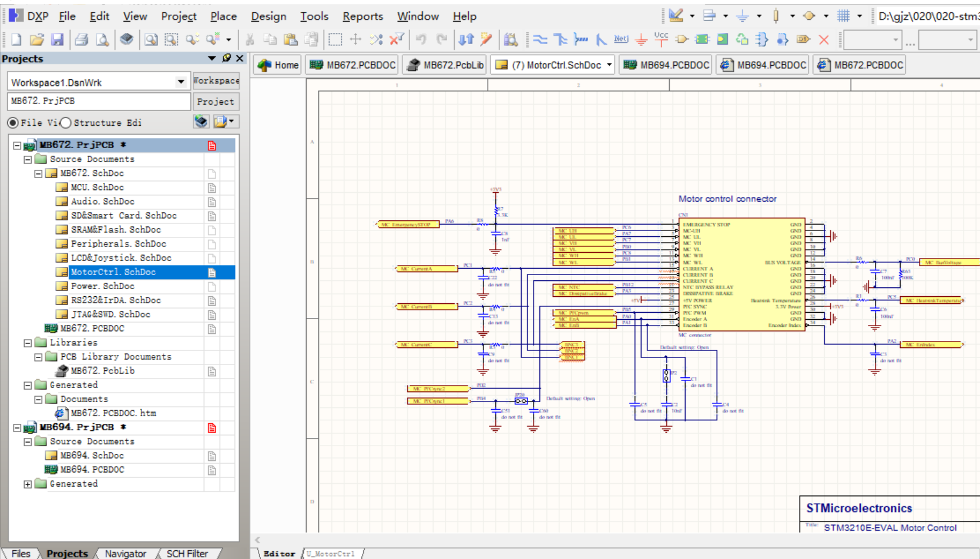The image size is (980, 559).
Task: Click the Place Wire tool
Action: (540, 39)
